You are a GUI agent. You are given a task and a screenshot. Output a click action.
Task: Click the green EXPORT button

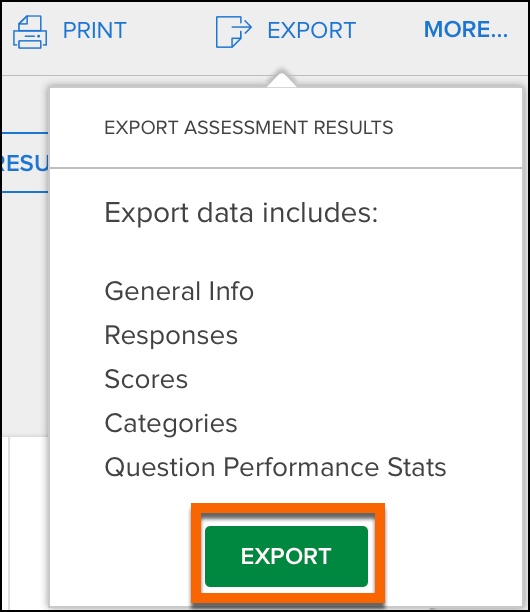click(x=286, y=556)
